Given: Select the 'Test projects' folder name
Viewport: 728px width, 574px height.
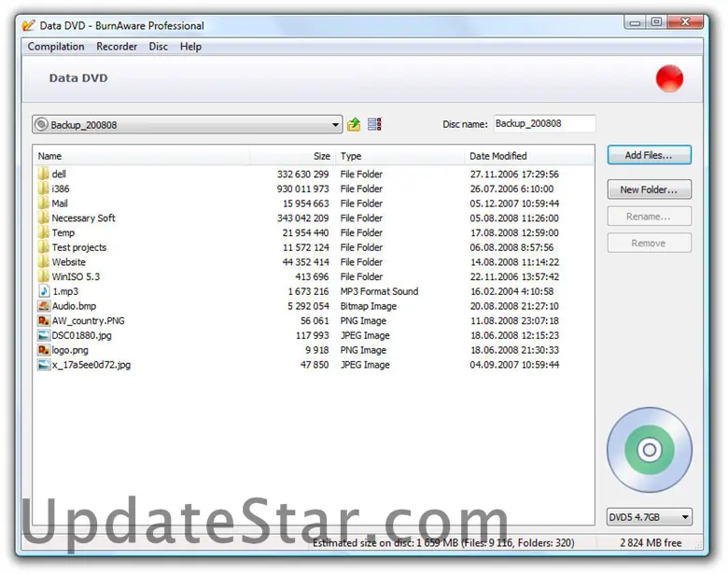Looking at the screenshot, I should click(x=79, y=247).
